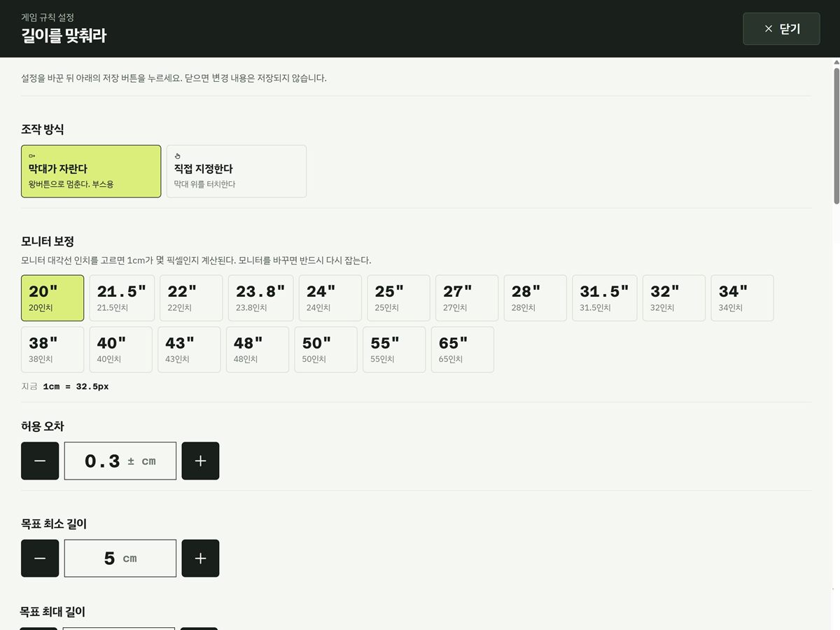Choose the 48" monitor size
The height and width of the screenshot is (630, 840).
[x=258, y=349]
